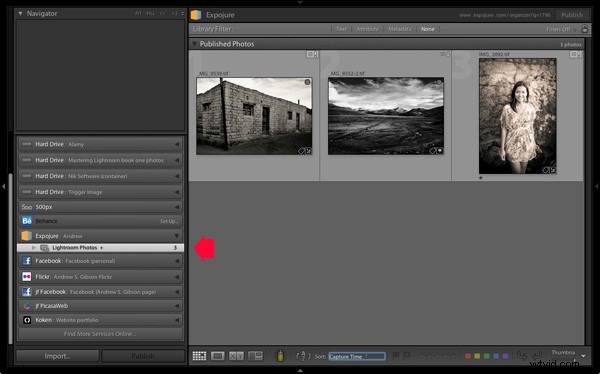Click the jf Facebook service icon

(27, 292)
